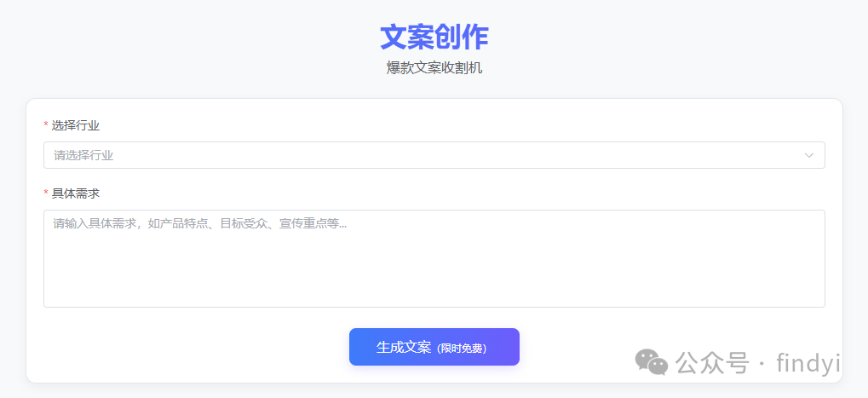The width and height of the screenshot is (868, 398).
Task: Click the 具体需求 field label
Action: coord(75,193)
